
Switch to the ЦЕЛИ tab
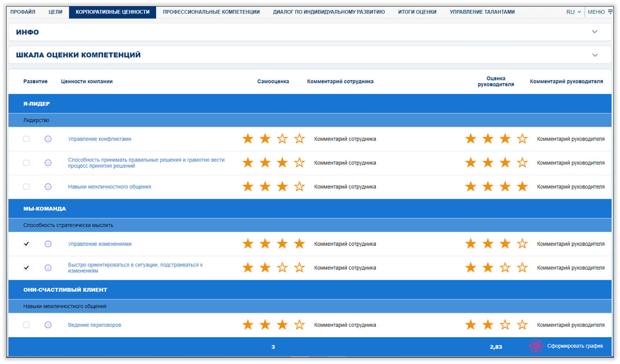tap(55, 12)
